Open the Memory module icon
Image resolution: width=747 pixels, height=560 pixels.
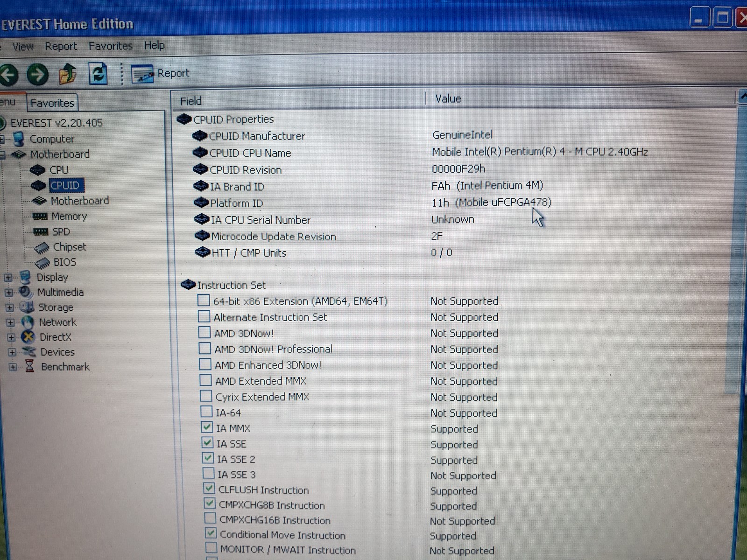click(x=40, y=217)
